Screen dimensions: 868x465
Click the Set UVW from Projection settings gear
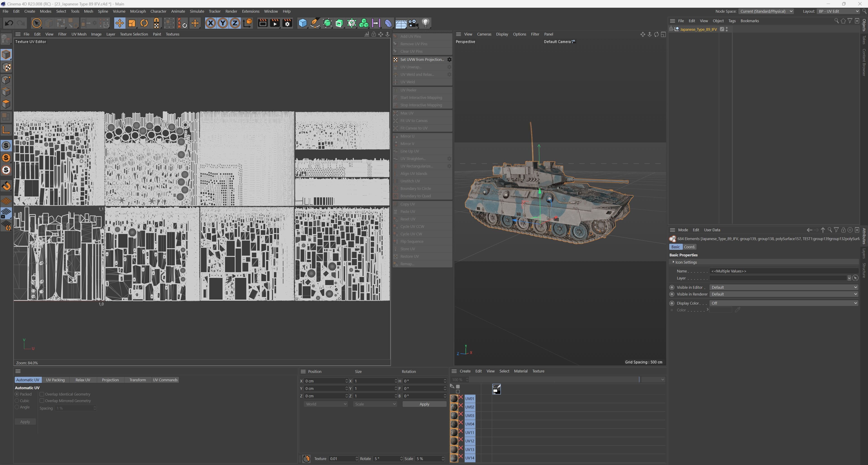[449, 60]
